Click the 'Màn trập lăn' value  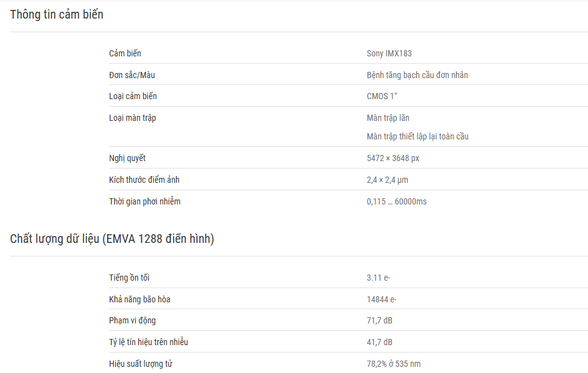click(388, 118)
